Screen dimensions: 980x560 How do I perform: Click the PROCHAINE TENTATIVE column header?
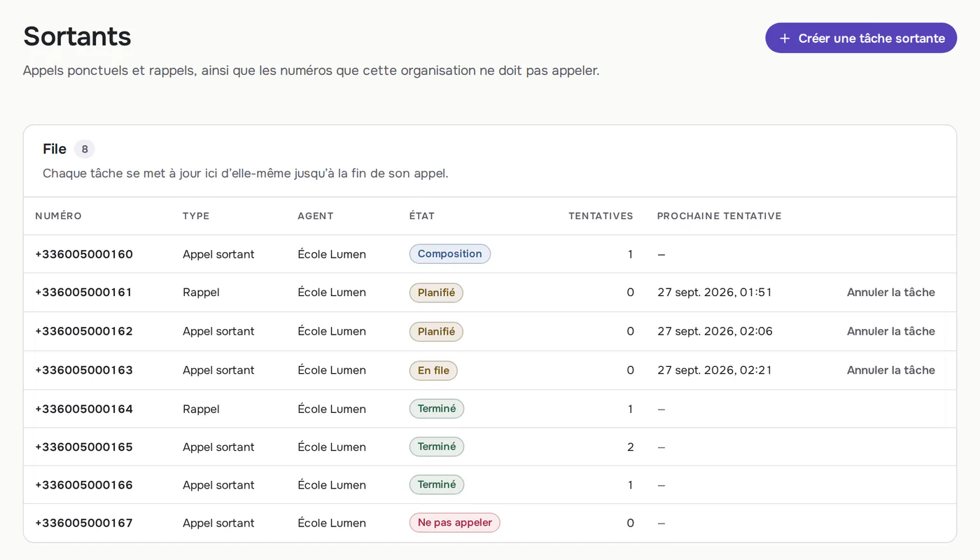719,216
